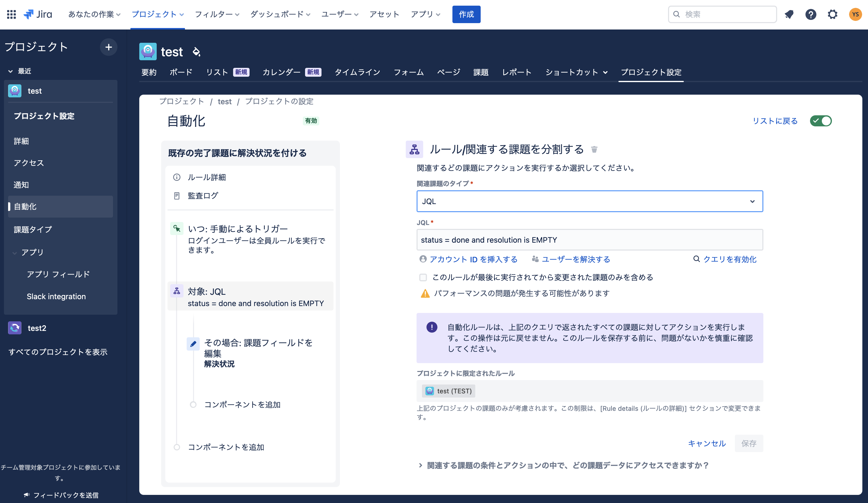Screen dimensions: 868x503
Task: Check このルールが最後に実行されてから変更された課題のみを含める
Action: point(423,277)
